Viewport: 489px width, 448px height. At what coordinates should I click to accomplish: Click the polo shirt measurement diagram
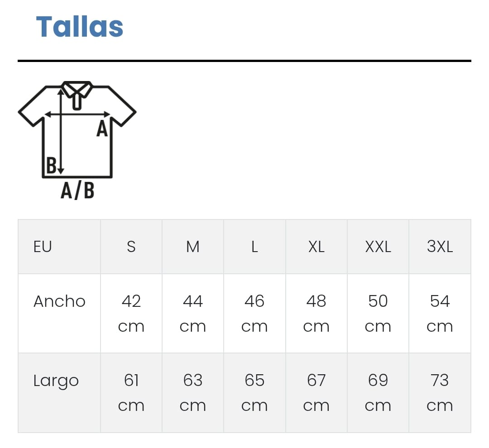pyautogui.click(x=77, y=130)
